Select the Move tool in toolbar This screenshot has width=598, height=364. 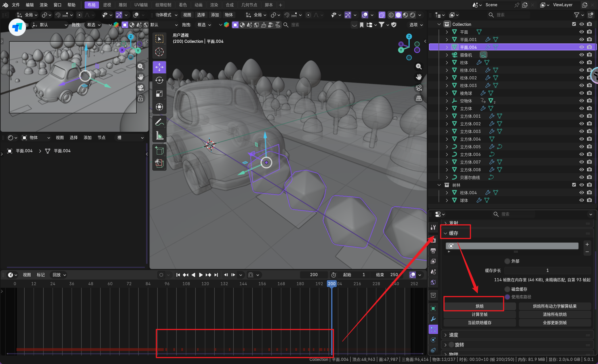(x=159, y=67)
